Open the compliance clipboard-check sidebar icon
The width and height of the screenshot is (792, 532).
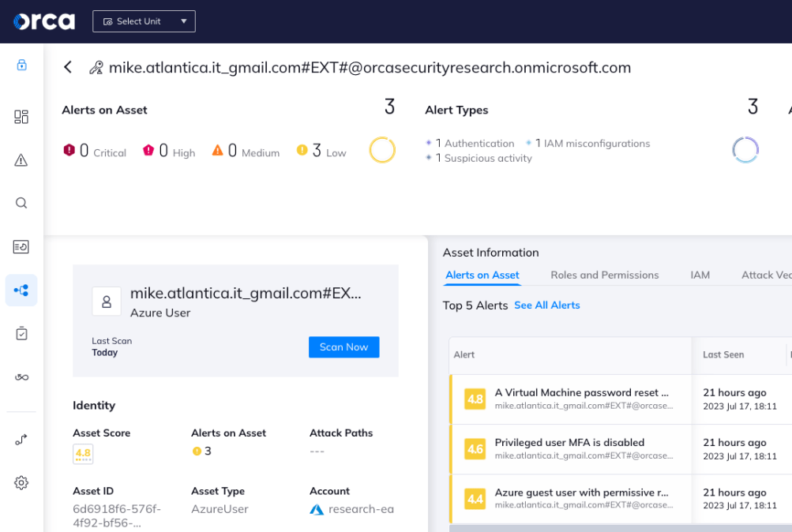pyautogui.click(x=21, y=333)
